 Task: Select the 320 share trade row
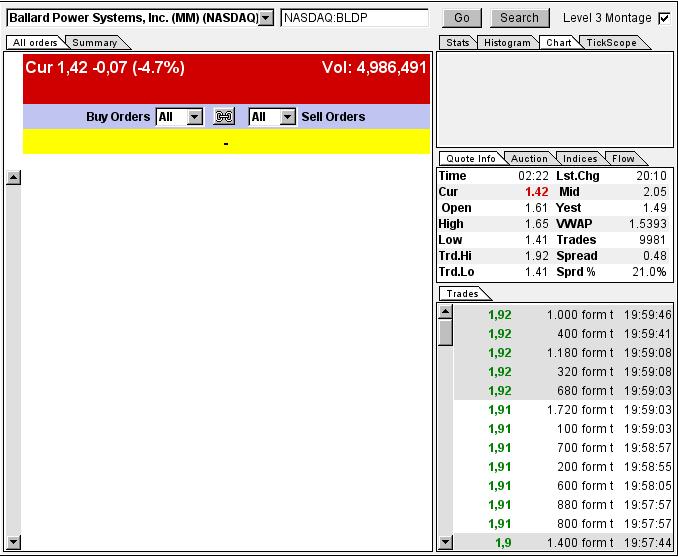click(x=563, y=372)
